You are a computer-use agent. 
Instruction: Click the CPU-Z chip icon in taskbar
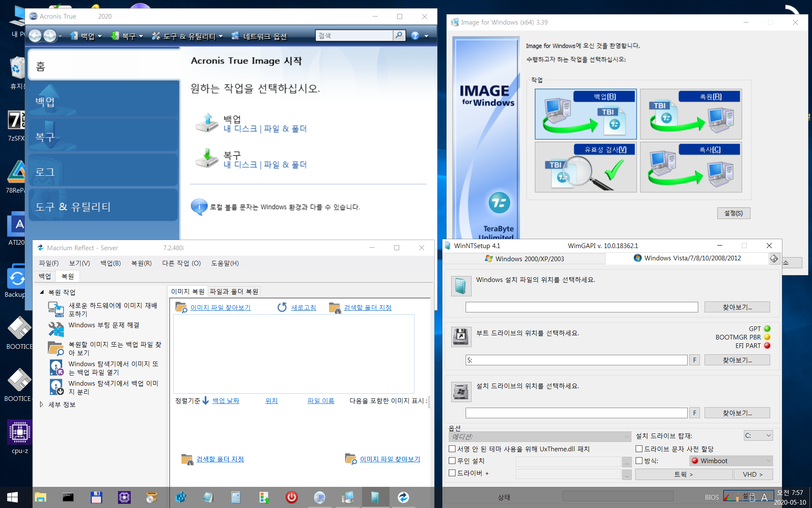point(124,497)
